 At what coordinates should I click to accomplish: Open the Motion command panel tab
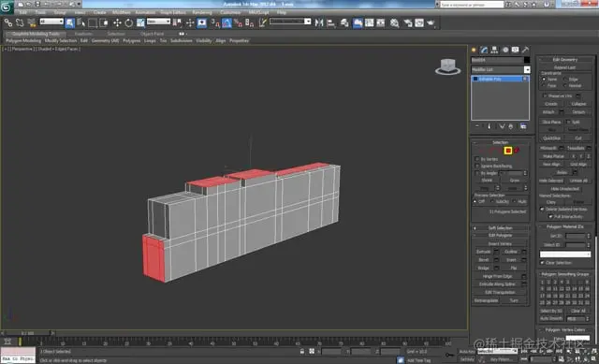[x=505, y=50]
